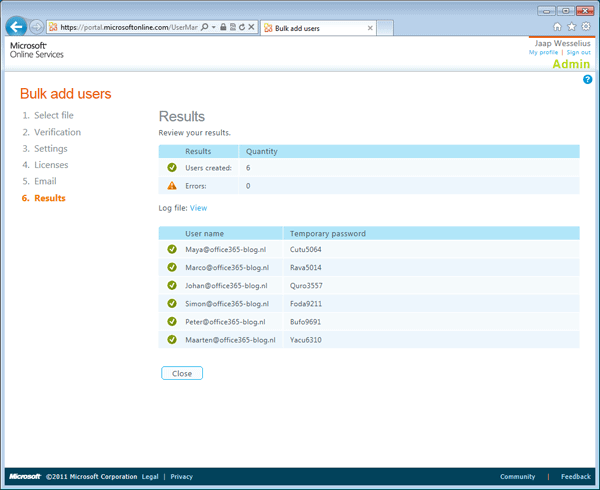This screenshot has width=600, height=490.
Task: Click the compatibility view icon
Action: [x=232, y=27]
